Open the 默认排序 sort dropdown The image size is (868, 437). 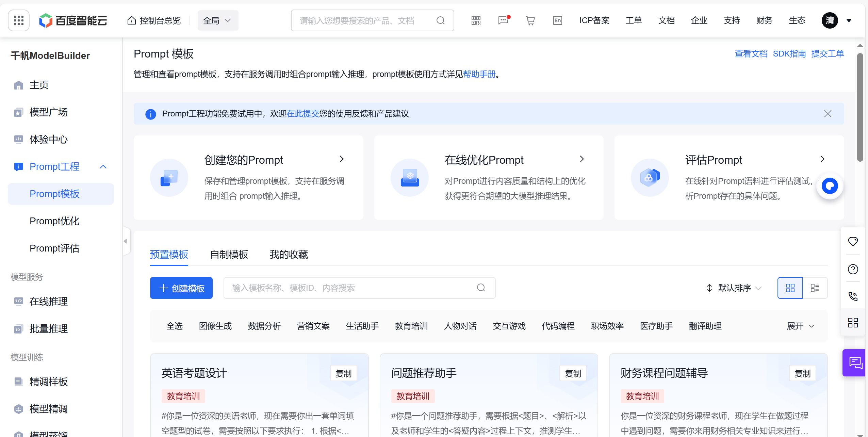tap(734, 288)
